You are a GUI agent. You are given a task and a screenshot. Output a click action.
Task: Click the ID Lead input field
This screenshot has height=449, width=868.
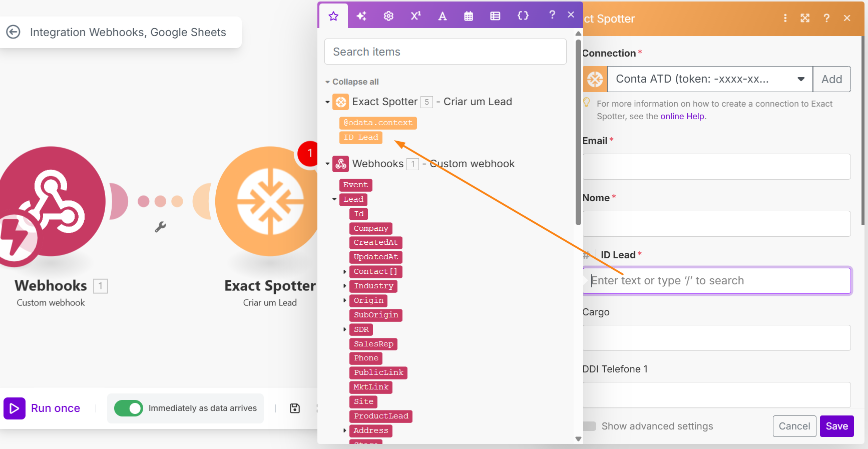point(716,281)
